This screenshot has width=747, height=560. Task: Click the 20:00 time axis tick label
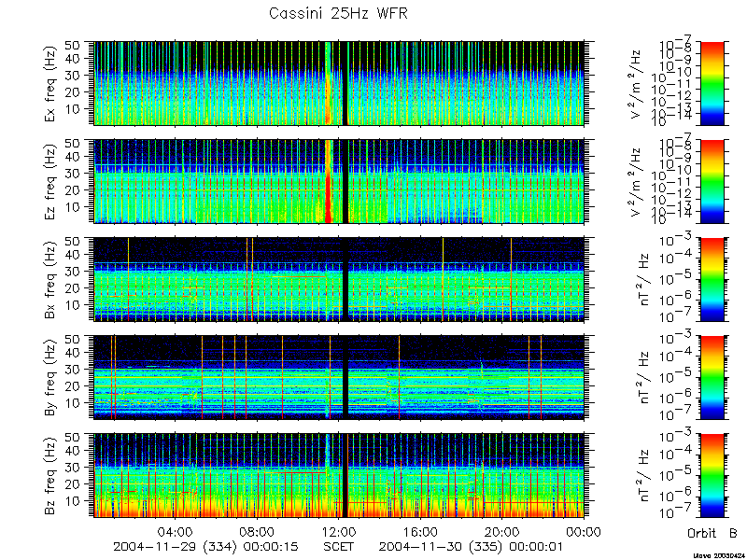[x=502, y=531]
